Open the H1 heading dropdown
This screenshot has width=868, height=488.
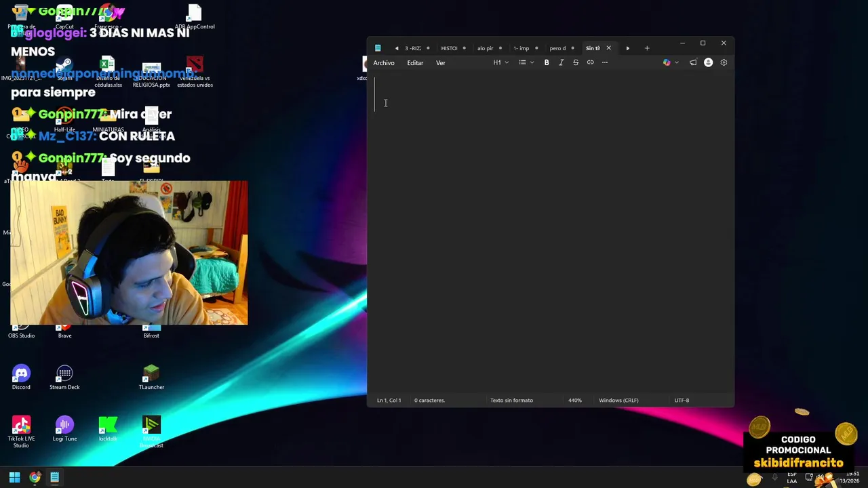pos(500,62)
